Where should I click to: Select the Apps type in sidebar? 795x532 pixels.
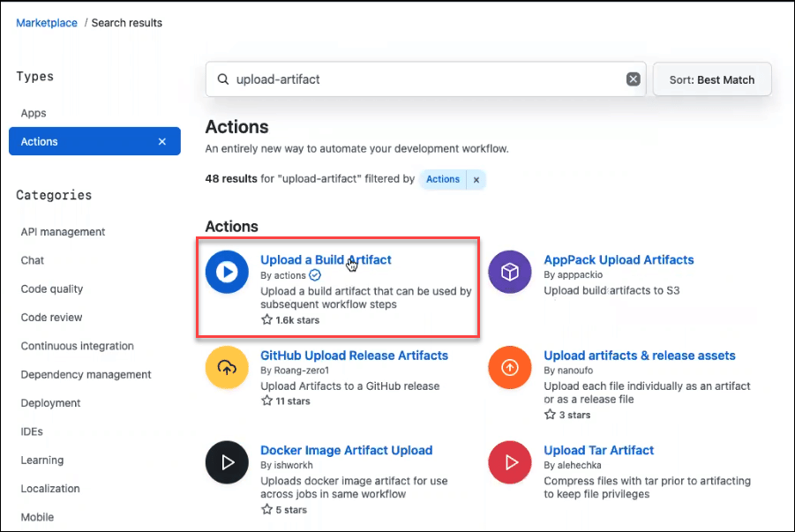coord(34,113)
